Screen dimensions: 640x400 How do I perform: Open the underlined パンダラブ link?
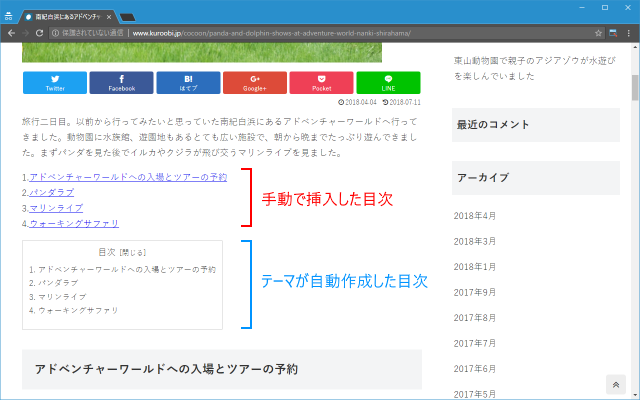[x=52, y=192]
